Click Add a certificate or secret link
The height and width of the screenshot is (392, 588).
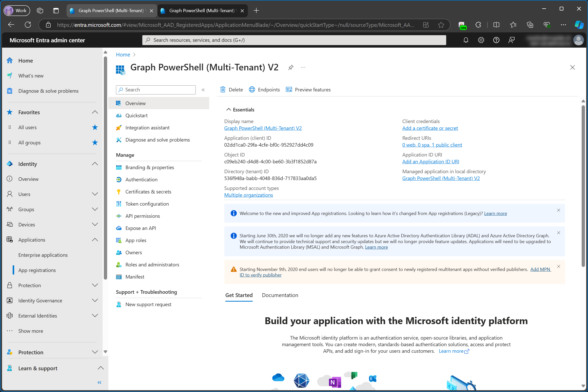[430, 128]
